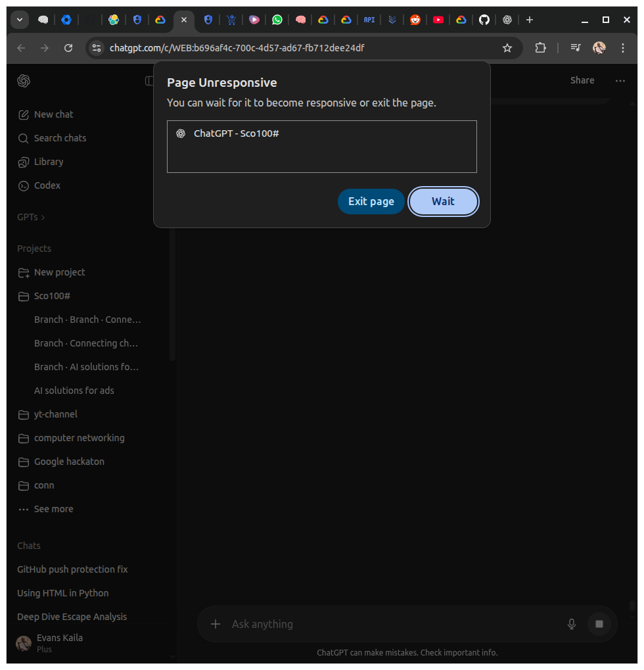
Task: Go back to previous page
Action: click(21, 48)
